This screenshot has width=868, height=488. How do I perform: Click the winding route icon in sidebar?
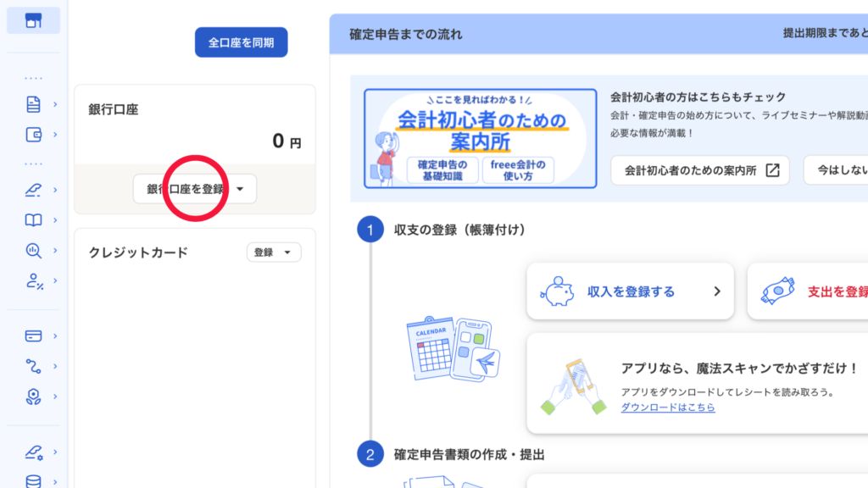(33, 366)
